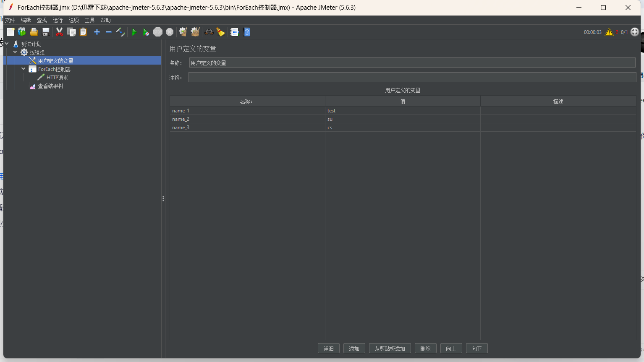Viewport: 644px width, 362px height.
Task: Focus the 注释 comment field
Action: [x=412, y=77]
